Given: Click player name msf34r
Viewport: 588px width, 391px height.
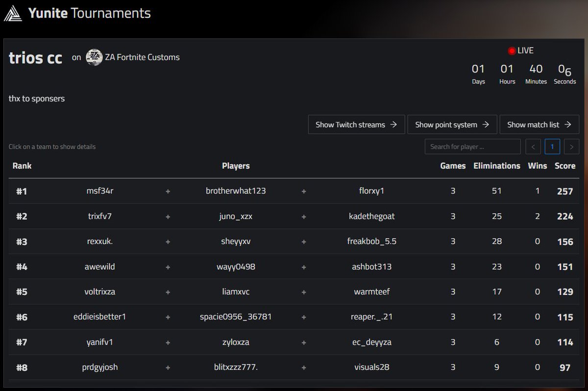Looking at the screenshot, I should (100, 191).
